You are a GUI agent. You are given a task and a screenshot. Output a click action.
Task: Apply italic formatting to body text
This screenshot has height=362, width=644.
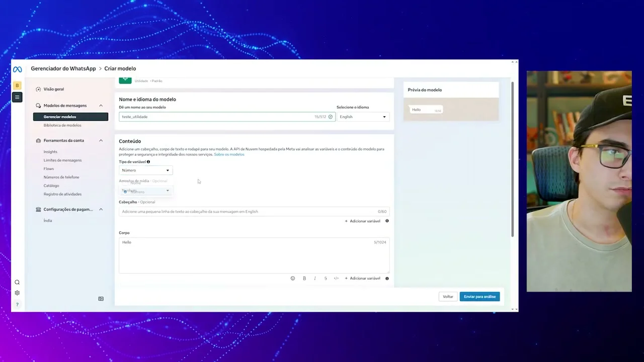[x=315, y=278]
